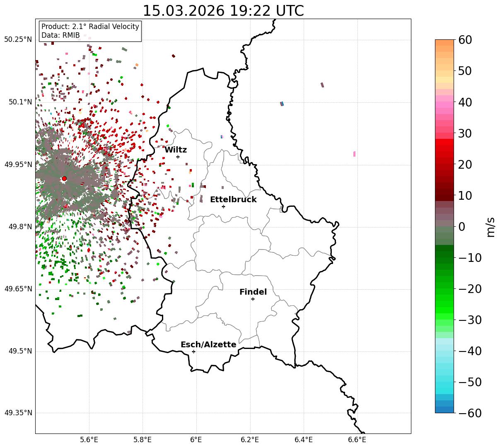The width and height of the screenshot is (500, 448).
Task: Click the Wiltz station cross marker
Action: [178, 157]
